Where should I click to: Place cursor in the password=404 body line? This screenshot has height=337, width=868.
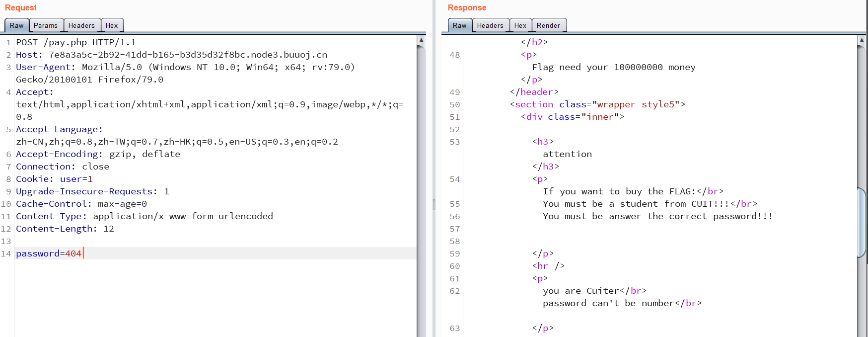tap(49, 253)
